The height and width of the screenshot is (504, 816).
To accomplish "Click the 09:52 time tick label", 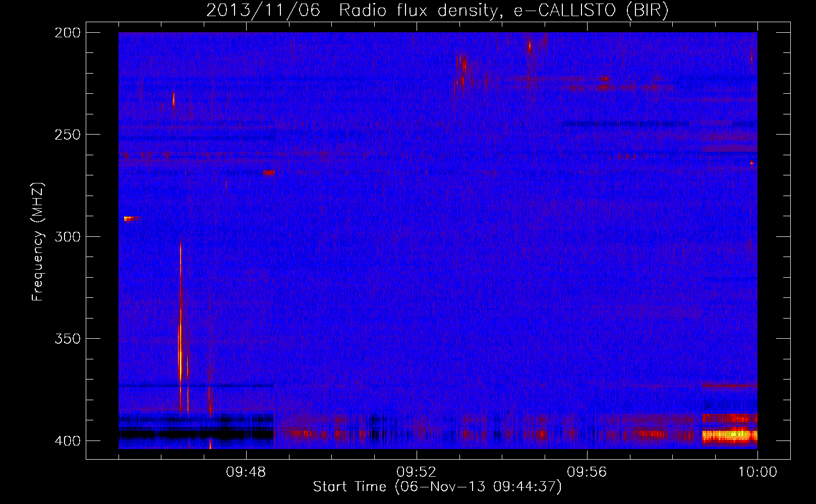I will (x=417, y=472).
